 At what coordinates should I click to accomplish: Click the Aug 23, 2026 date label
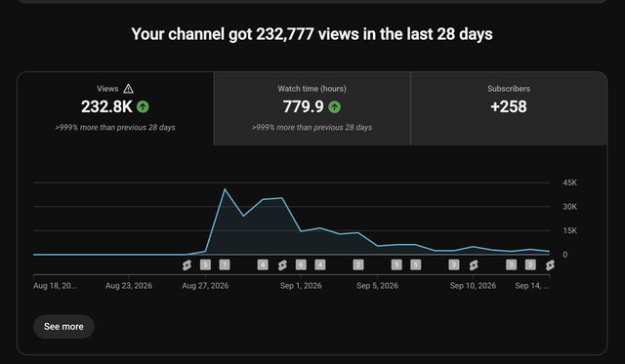129,286
